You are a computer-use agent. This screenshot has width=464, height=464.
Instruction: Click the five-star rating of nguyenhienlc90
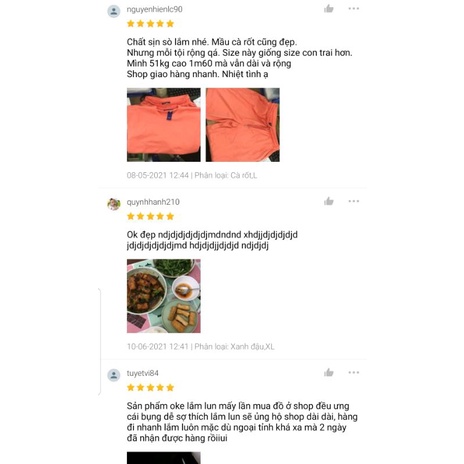point(150,24)
